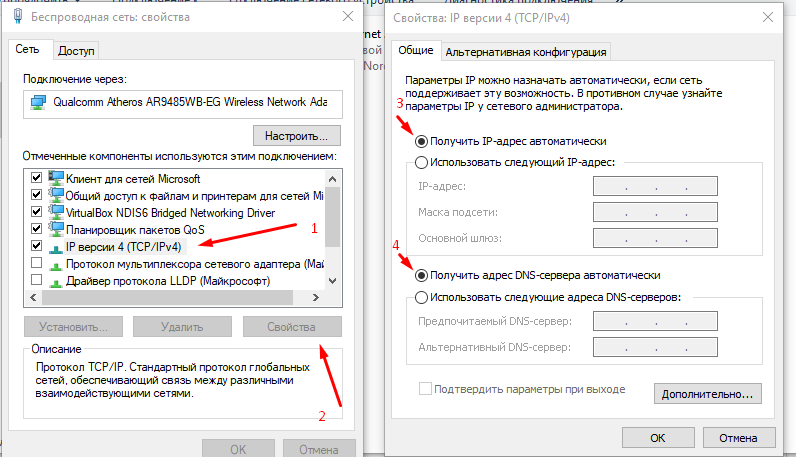This screenshot has height=457, width=796.
Task: Select Использовать следующий IP-адрес option
Action: (421, 162)
